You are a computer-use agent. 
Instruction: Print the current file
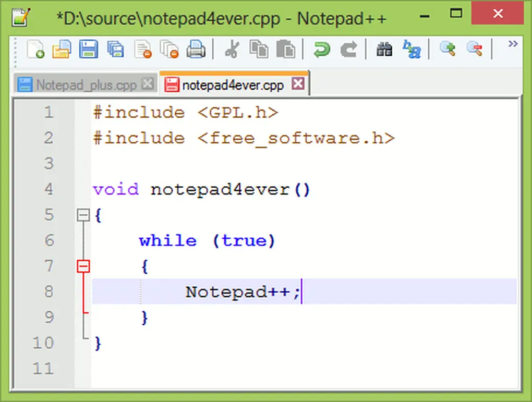(x=196, y=48)
